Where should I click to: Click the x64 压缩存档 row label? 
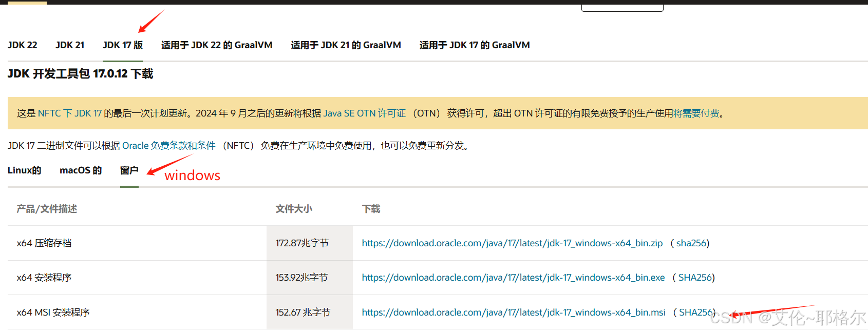click(44, 243)
